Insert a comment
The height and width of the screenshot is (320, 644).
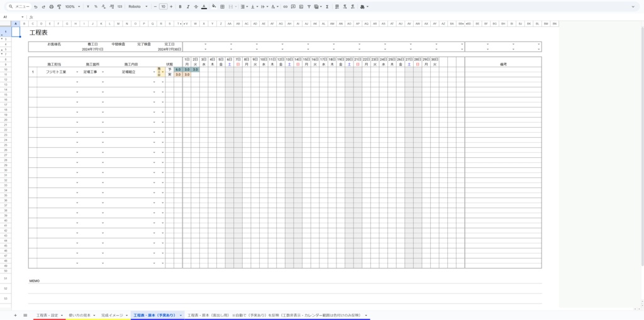click(293, 6)
